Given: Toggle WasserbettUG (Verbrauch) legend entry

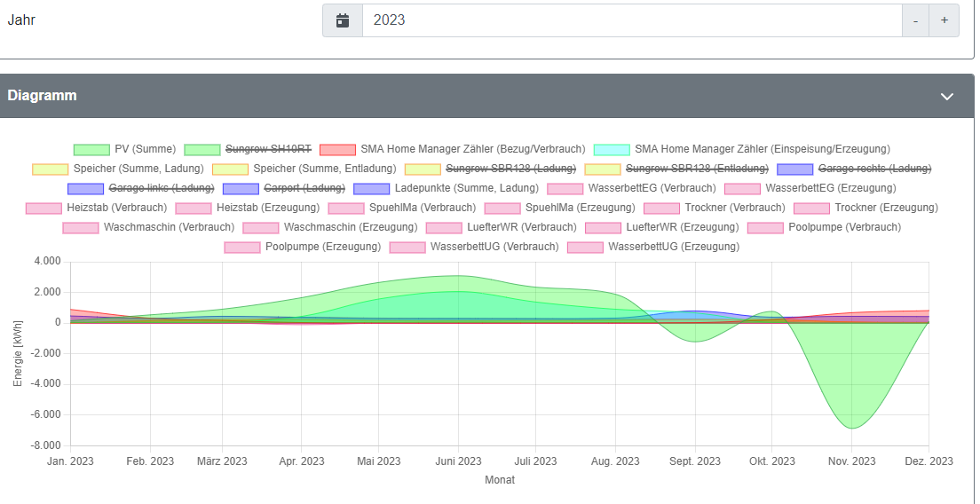Looking at the screenshot, I should [x=494, y=247].
